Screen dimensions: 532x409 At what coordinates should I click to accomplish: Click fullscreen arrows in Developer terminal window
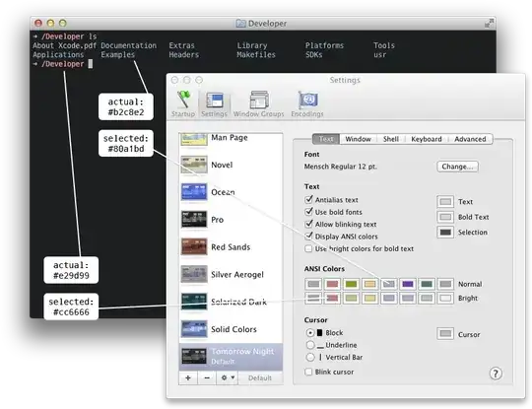[489, 23]
